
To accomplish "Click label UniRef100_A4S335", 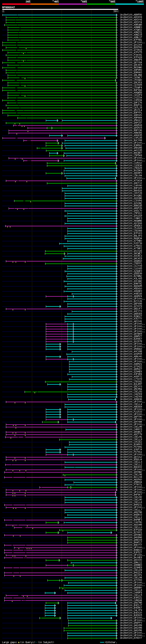I will (x=131, y=151).
